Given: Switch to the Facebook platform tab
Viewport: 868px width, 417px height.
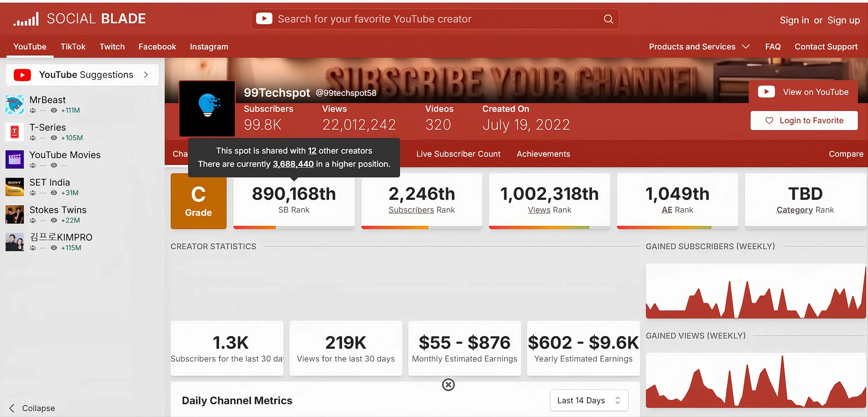Looking at the screenshot, I should point(157,47).
